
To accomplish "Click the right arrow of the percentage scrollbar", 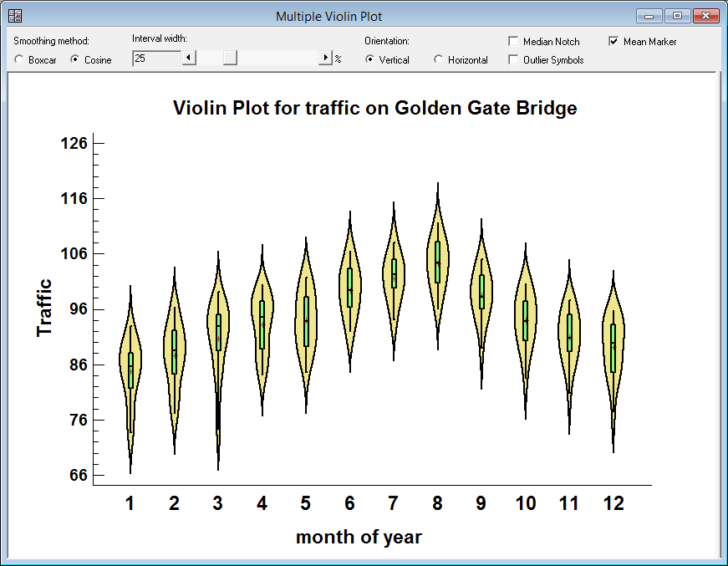I will 326,57.
